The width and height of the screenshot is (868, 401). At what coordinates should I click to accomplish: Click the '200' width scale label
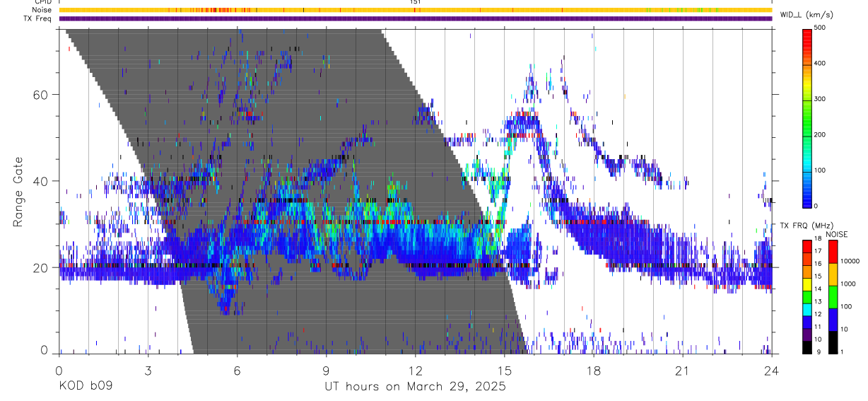(x=821, y=134)
